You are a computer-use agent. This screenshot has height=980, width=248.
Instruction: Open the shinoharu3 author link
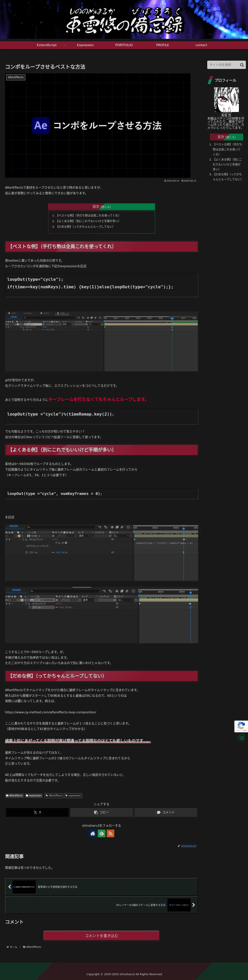coord(188,846)
